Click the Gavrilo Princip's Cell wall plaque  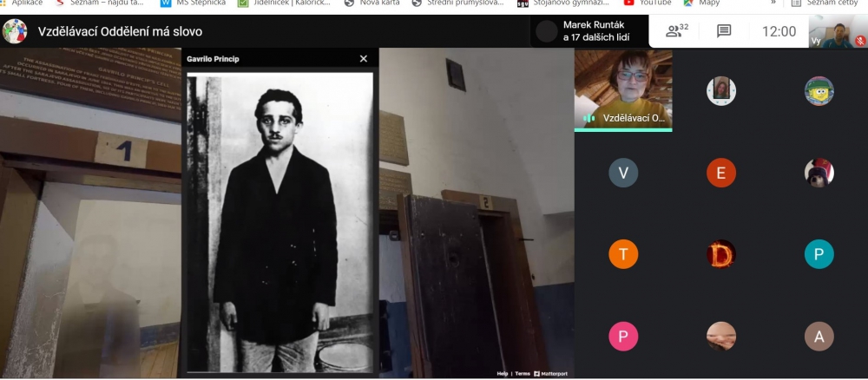click(91, 82)
